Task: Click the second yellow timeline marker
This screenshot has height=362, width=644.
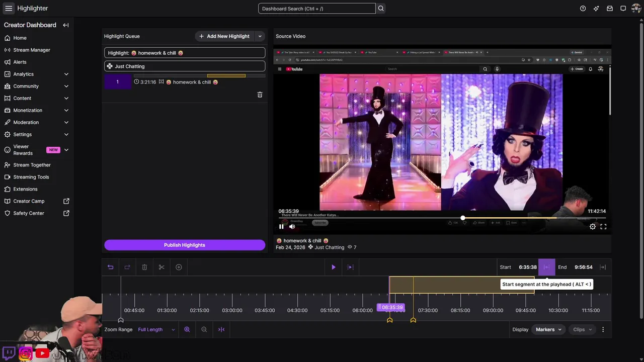Action: pos(413,320)
